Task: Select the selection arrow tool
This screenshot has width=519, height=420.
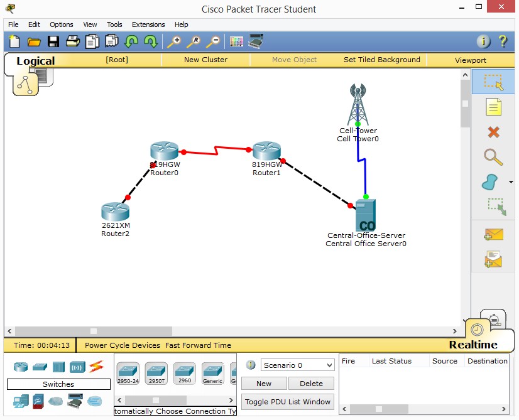Action: point(493,82)
